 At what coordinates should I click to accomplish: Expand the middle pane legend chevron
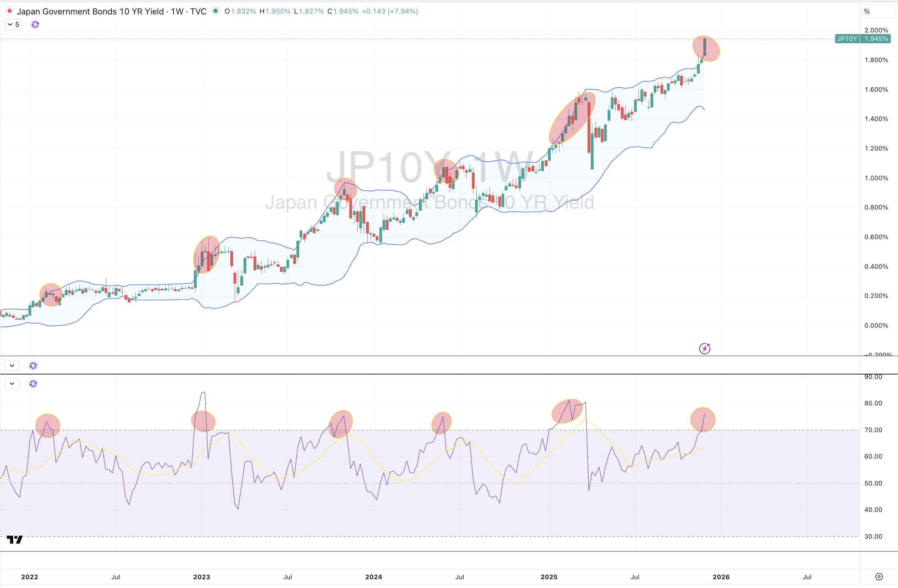point(12,365)
